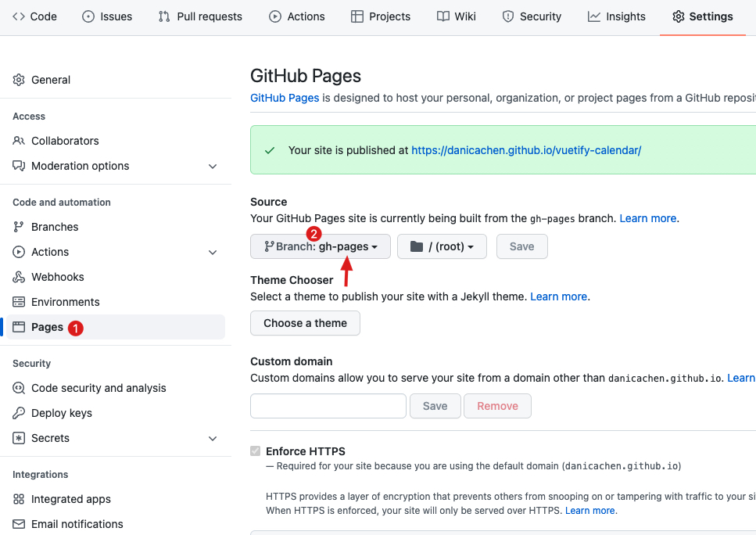Image resolution: width=756 pixels, height=535 pixels.
Task: Expand the Actions sidebar chevron
Action: 213,252
